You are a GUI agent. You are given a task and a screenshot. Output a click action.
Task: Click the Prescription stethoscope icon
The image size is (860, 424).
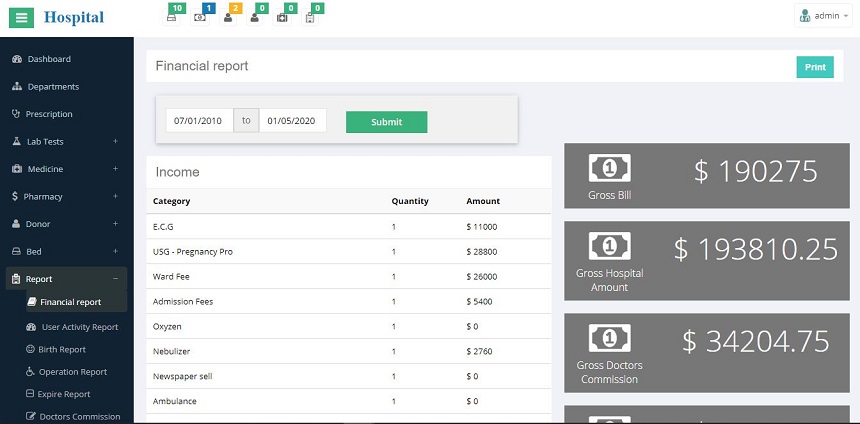pyautogui.click(x=15, y=114)
